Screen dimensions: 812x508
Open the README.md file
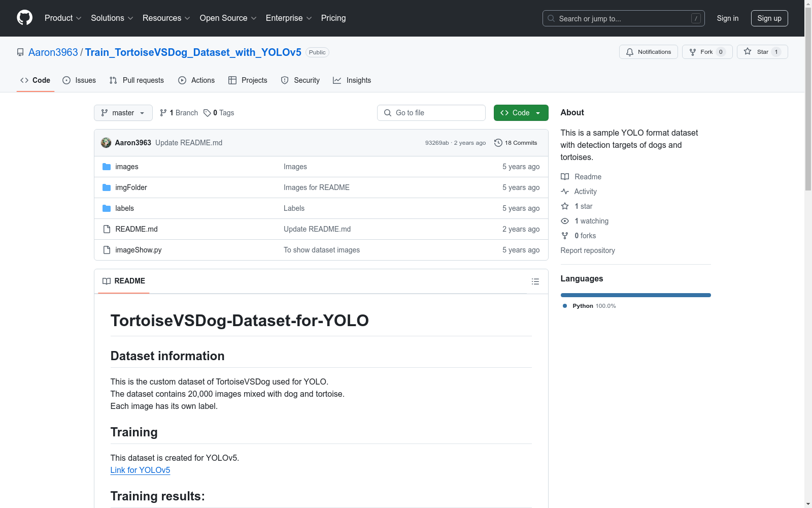point(137,229)
